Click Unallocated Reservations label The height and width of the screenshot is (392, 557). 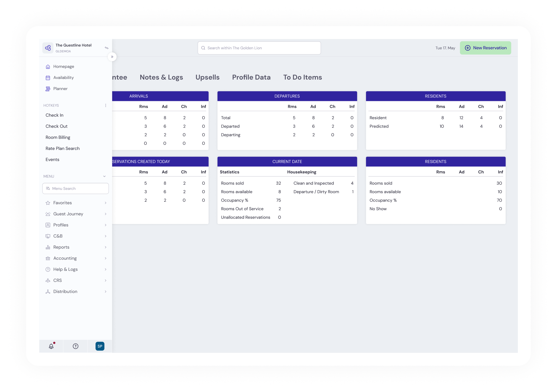coord(246,218)
